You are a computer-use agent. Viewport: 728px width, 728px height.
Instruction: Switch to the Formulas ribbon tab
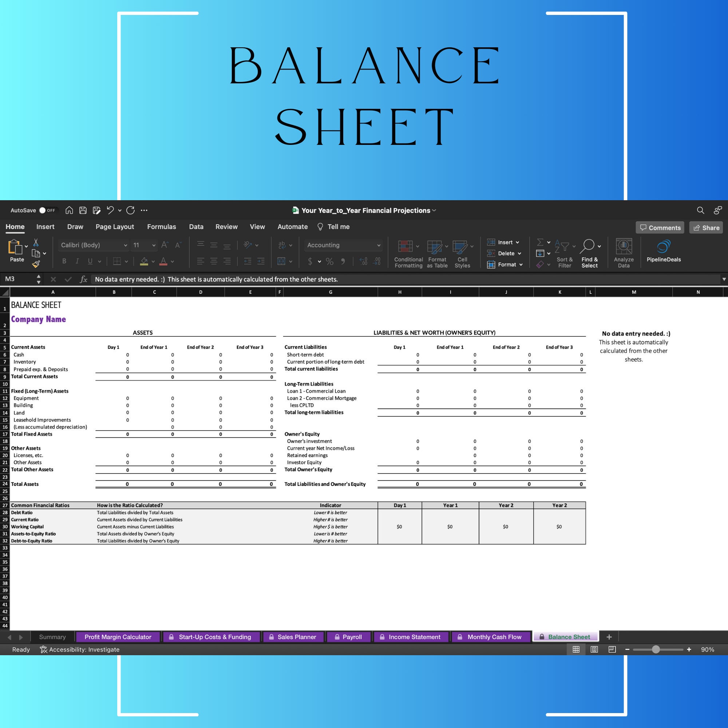[161, 226]
